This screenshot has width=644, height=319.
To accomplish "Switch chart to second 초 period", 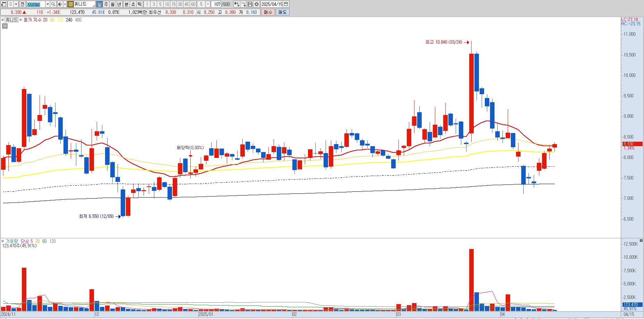I will pyautogui.click(x=133, y=4).
